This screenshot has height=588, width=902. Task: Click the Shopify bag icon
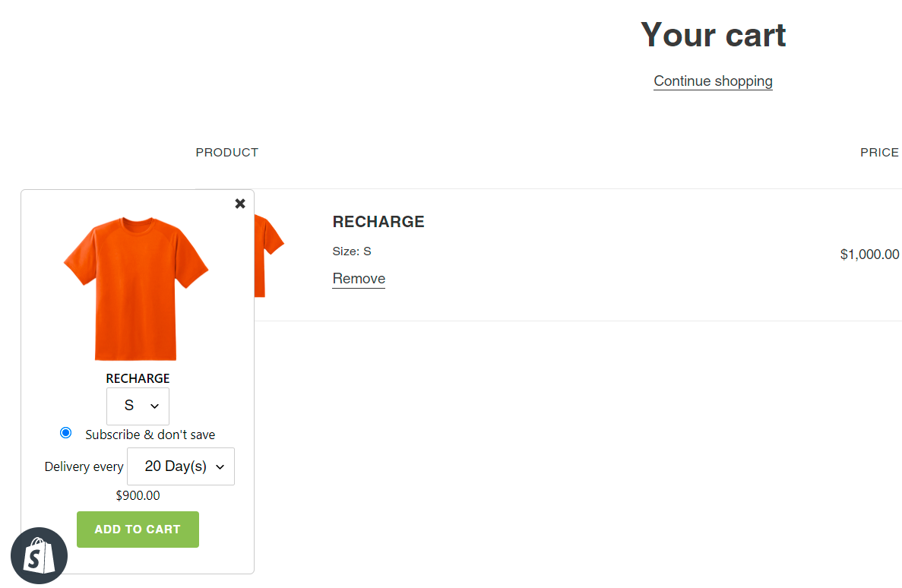click(40, 556)
